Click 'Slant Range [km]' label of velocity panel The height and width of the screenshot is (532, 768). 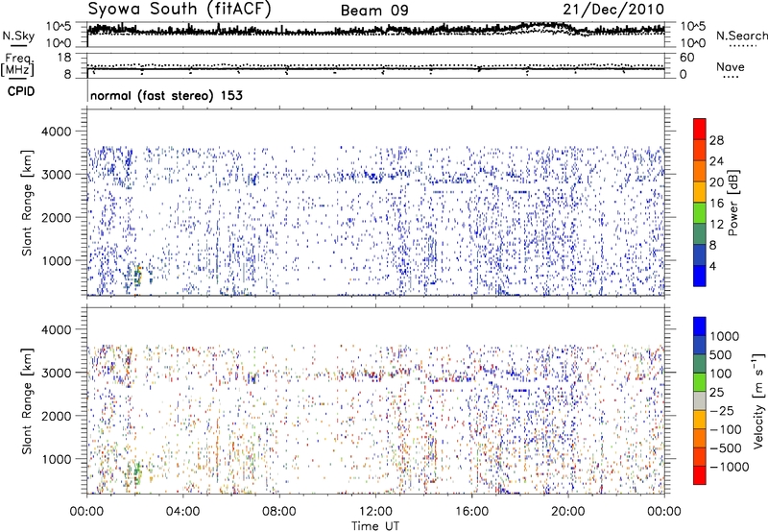point(27,401)
